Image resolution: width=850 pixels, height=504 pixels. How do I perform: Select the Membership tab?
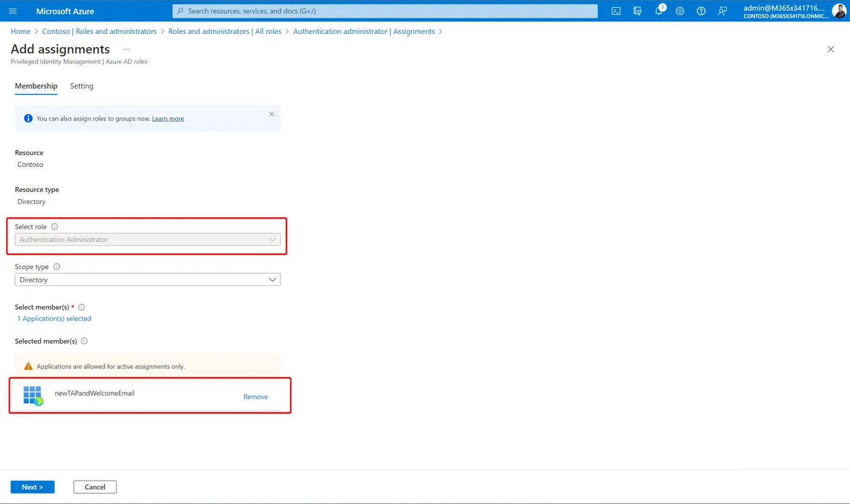click(36, 86)
